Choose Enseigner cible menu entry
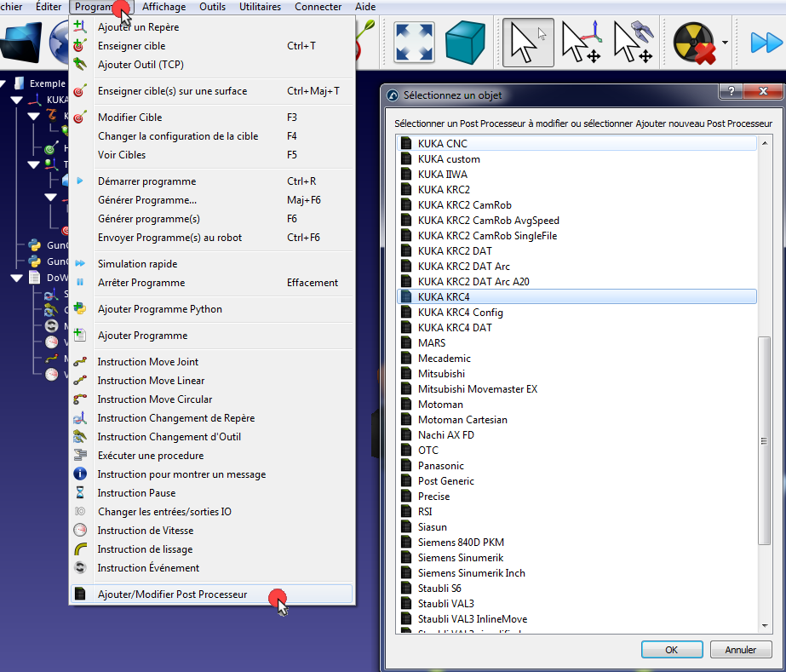The width and height of the screenshot is (786, 672). click(211, 46)
